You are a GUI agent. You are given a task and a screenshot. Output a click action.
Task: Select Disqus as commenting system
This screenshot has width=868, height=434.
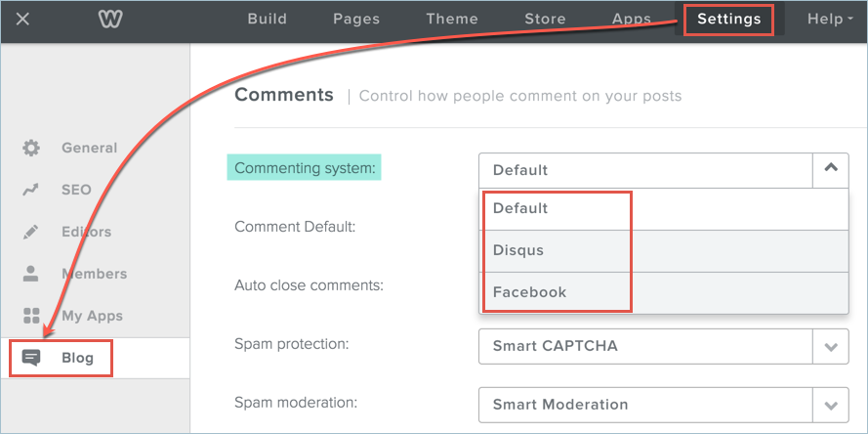click(x=518, y=250)
